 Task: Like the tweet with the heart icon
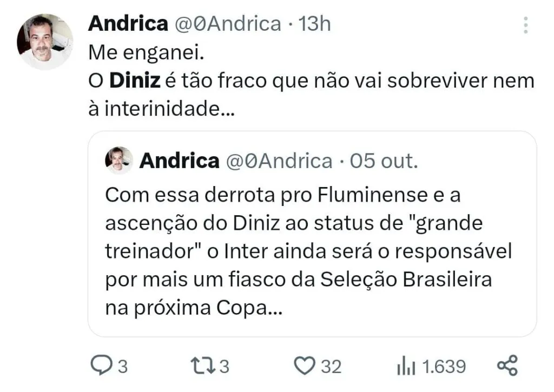coord(305,366)
